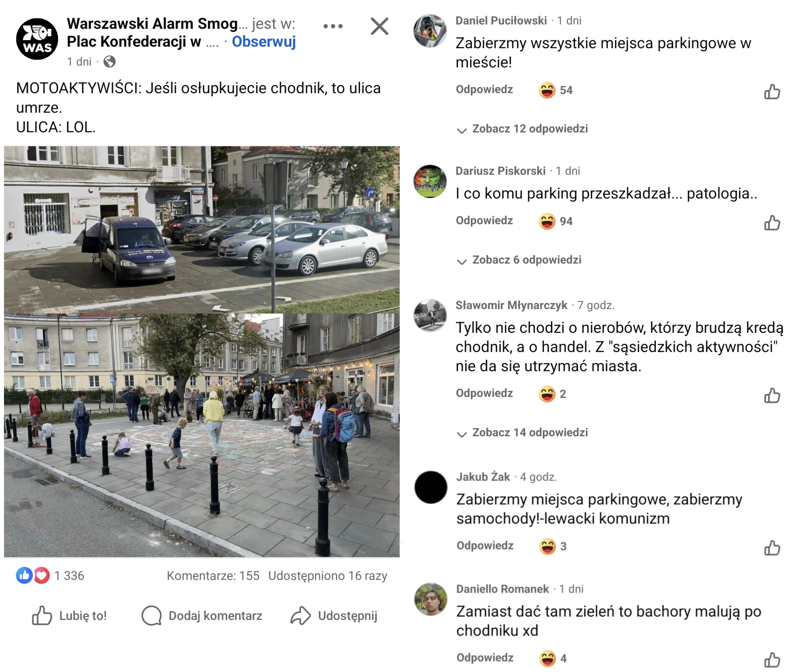
Task: Toggle the "Lubię to!" like button
Action: 69,616
